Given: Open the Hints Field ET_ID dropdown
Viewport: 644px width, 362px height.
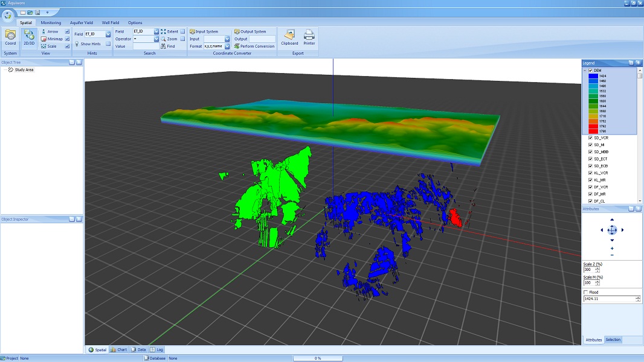Looking at the screenshot, I should (108, 34).
